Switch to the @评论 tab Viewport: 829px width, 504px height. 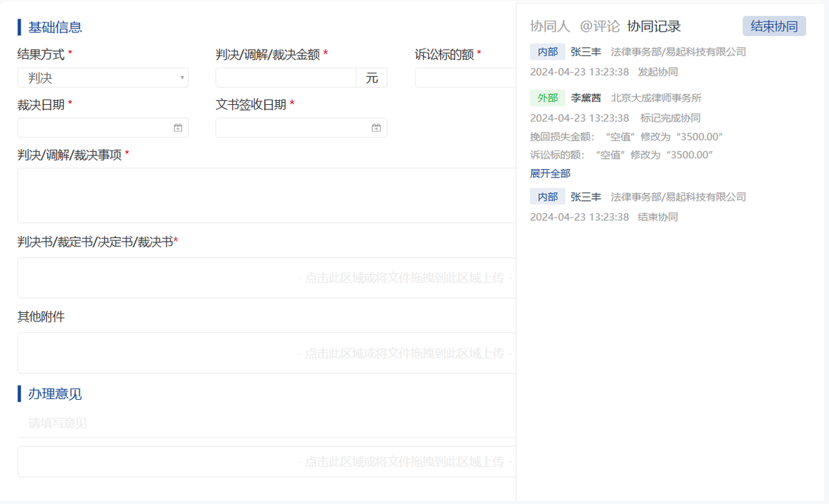click(599, 26)
